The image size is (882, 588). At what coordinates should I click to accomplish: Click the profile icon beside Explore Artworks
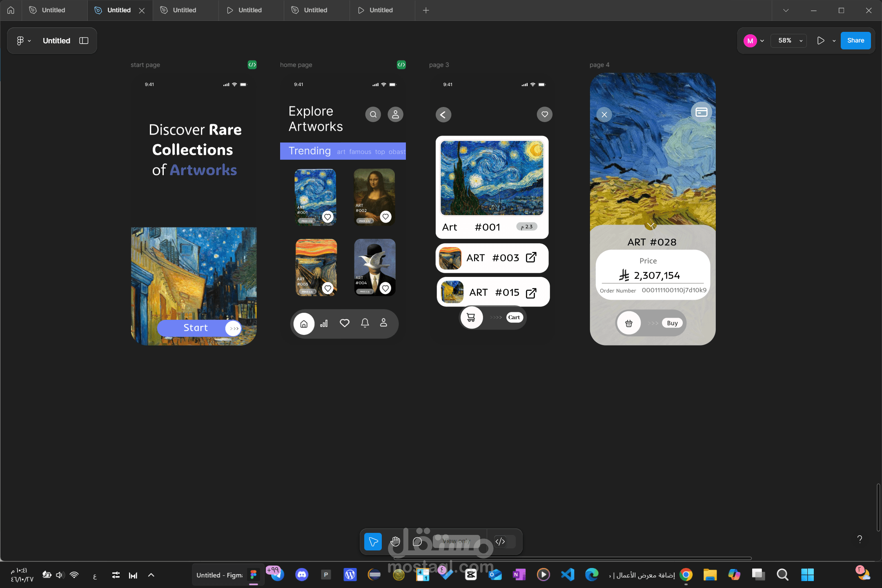pyautogui.click(x=395, y=114)
